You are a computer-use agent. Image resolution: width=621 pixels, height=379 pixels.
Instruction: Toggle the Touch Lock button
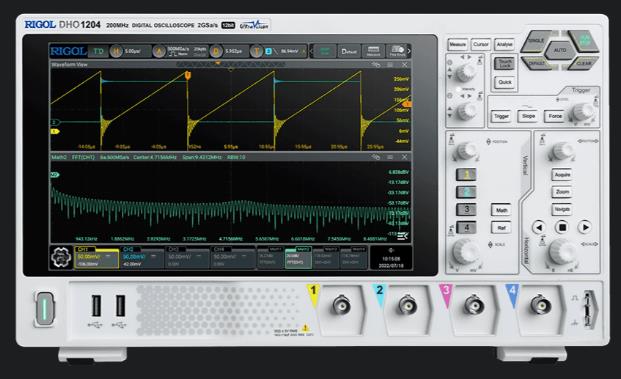(505, 64)
